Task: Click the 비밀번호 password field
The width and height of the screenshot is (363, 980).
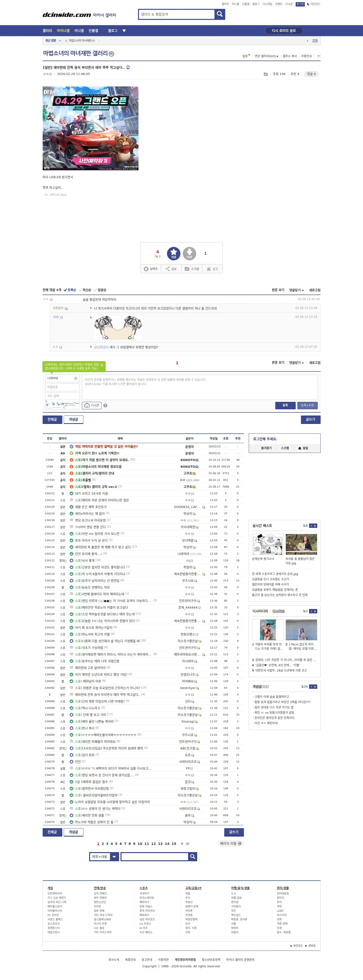Action: pos(62,387)
